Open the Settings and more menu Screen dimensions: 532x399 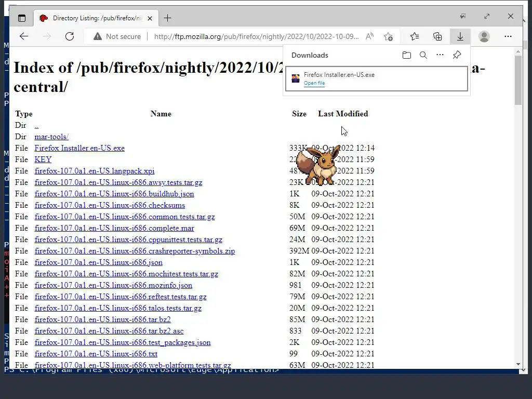pos(508,36)
